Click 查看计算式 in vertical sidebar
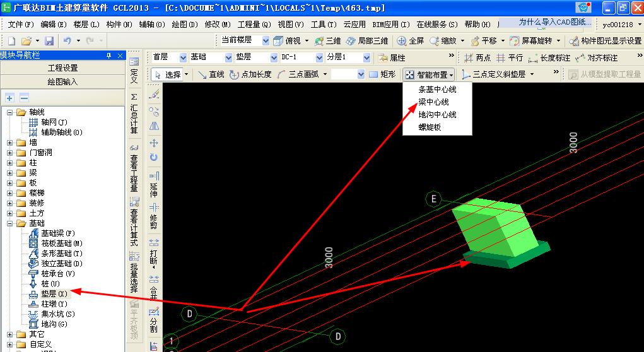644x352 pixels. (134, 221)
